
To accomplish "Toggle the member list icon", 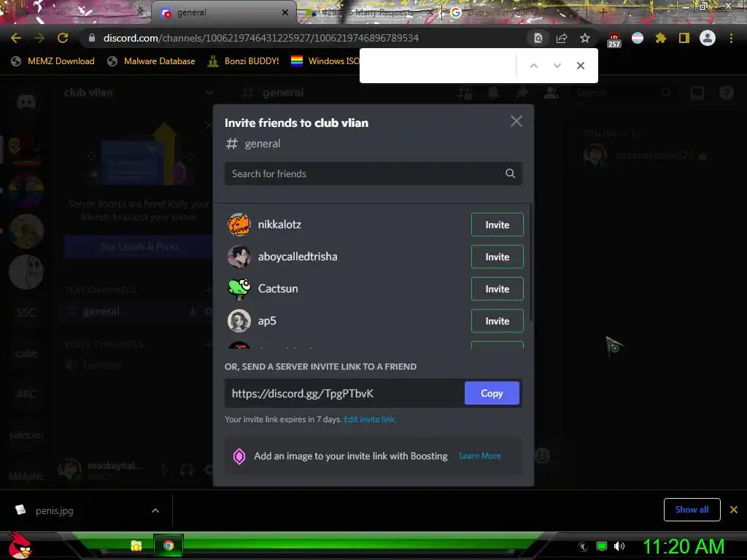I will point(551,93).
